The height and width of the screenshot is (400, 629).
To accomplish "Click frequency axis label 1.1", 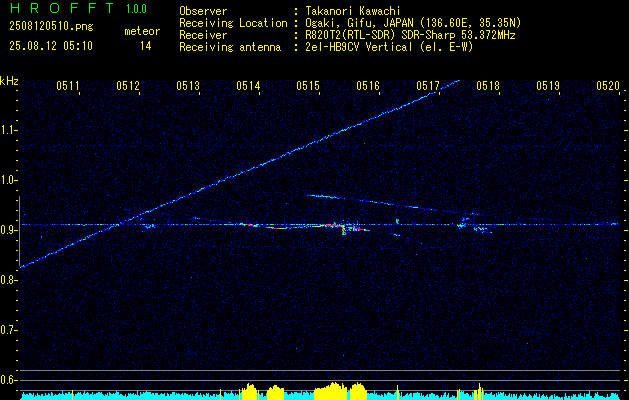I will tap(8, 130).
